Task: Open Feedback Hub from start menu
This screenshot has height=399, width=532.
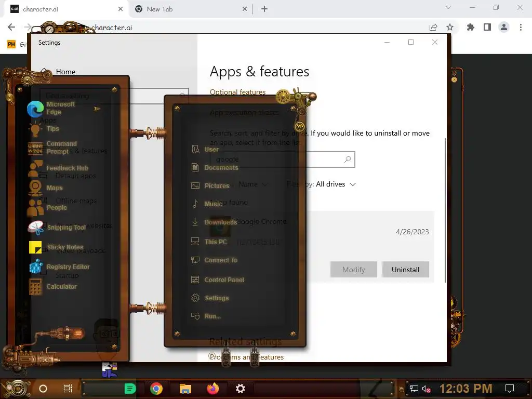Action: tap(58, 168)
